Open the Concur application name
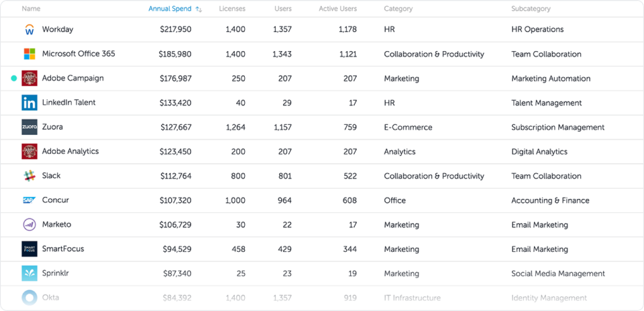Viewport: 644px width, 311px height. click(56, 200)
